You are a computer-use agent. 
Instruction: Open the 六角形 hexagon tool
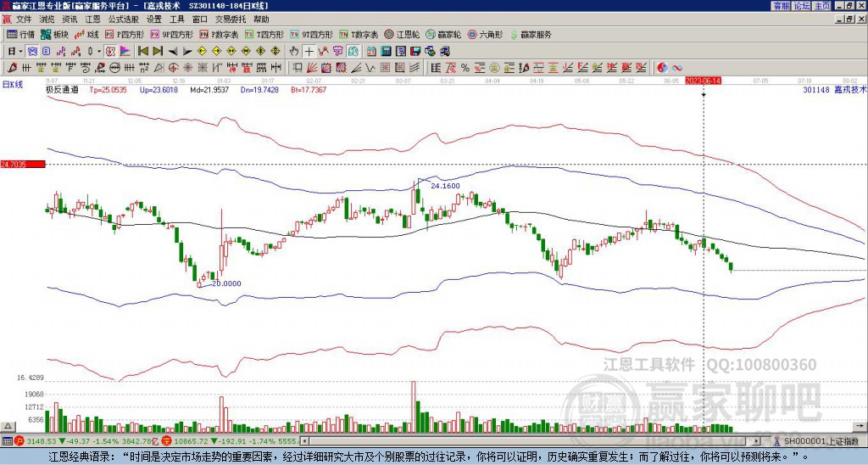coord(486,34)
